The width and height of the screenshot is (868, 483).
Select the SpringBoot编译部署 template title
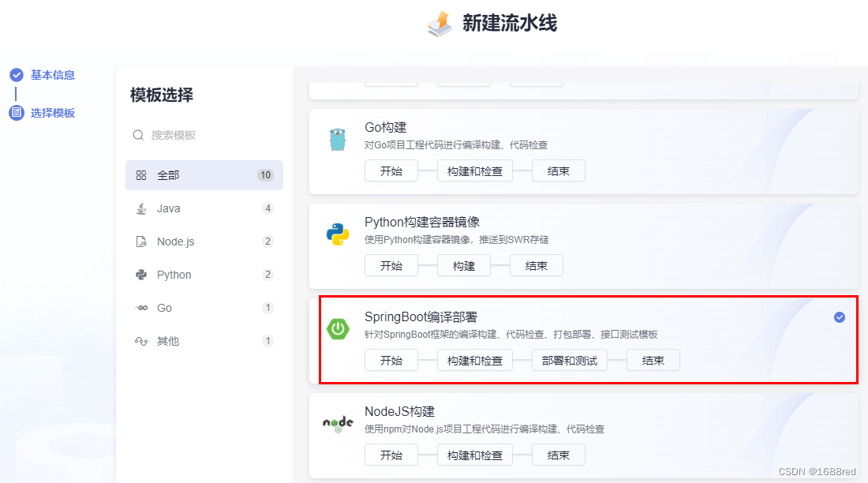(421, 316)
